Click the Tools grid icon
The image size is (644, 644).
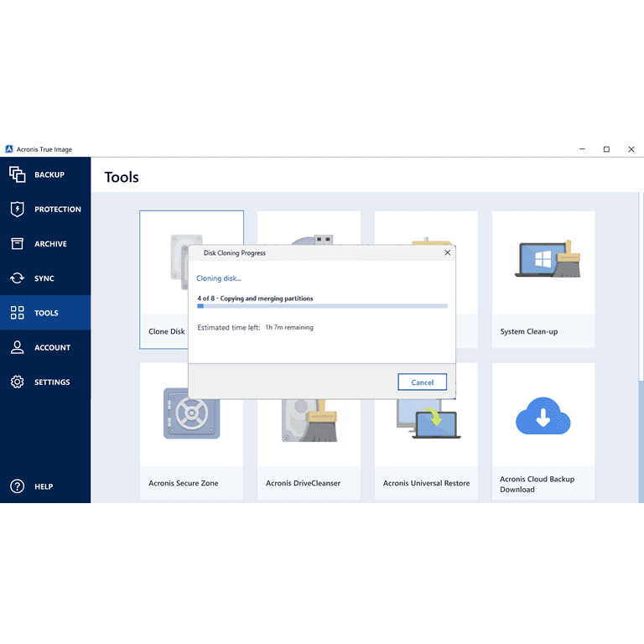[18, 313]
